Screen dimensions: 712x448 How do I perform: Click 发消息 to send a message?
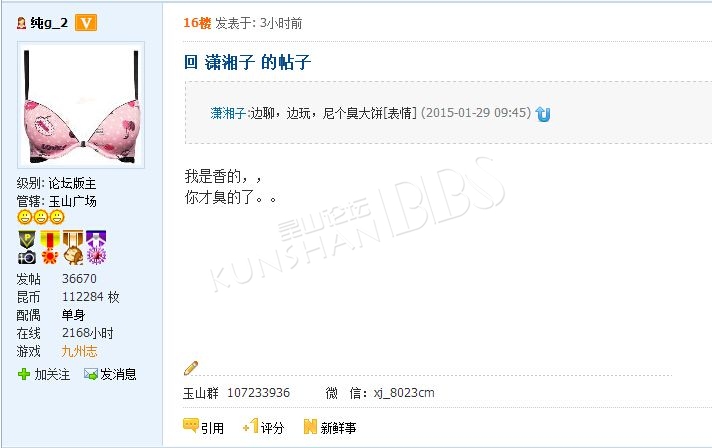(110, 374)
